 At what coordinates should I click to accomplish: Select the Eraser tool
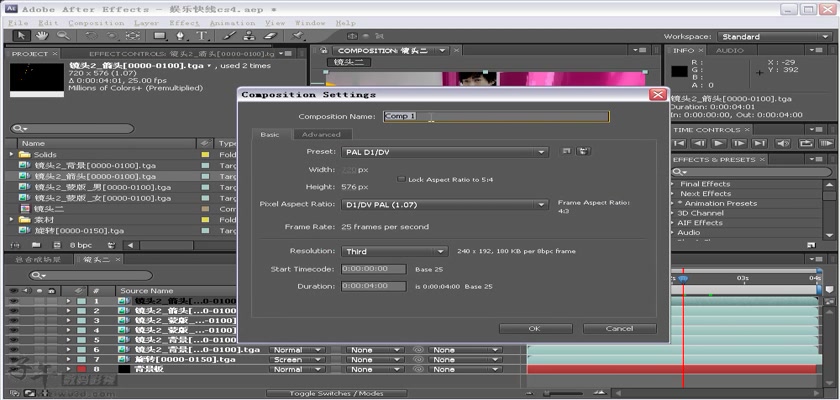(x=271, y=36)
